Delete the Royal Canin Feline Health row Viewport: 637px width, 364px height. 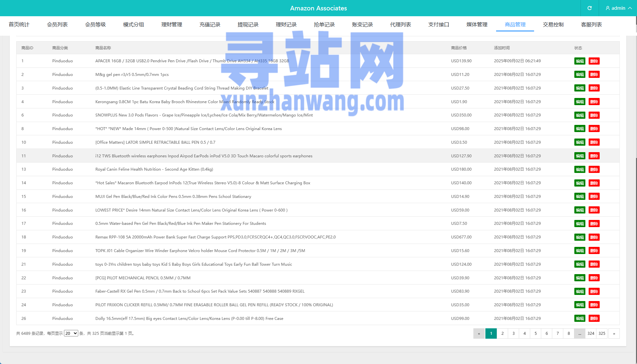point(594,169)
